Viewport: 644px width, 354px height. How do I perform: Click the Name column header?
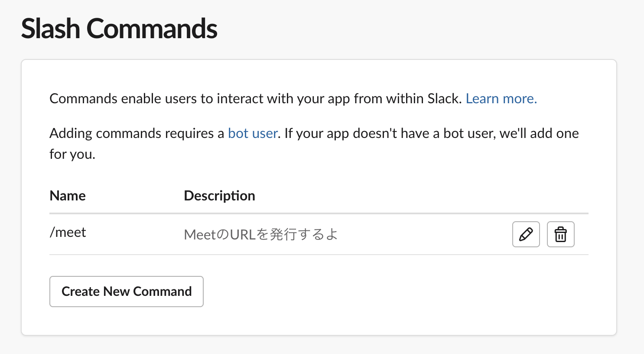[68, 196]
